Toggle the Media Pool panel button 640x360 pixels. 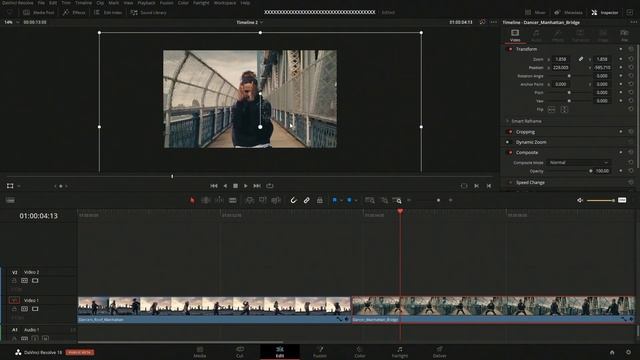click(x=38, y=13)
